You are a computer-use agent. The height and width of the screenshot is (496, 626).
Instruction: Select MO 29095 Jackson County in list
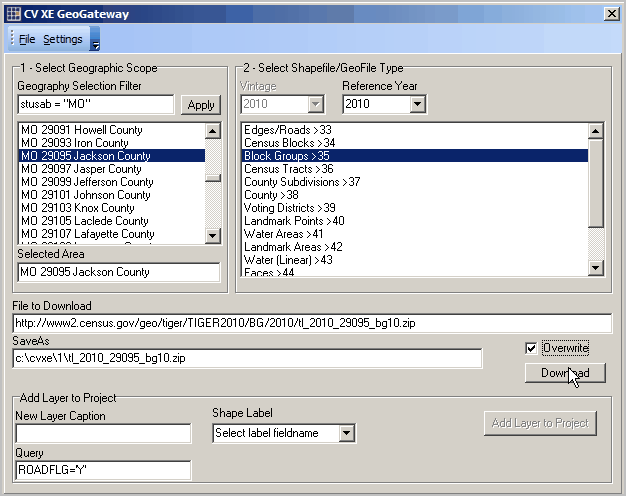pyautogui.click(x=112, y=156)
